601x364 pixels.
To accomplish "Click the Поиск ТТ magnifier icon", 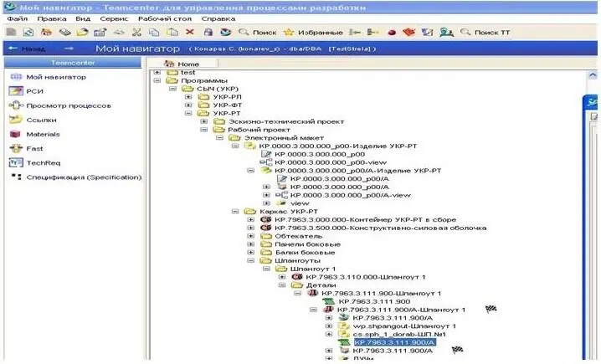I will 465,32.
